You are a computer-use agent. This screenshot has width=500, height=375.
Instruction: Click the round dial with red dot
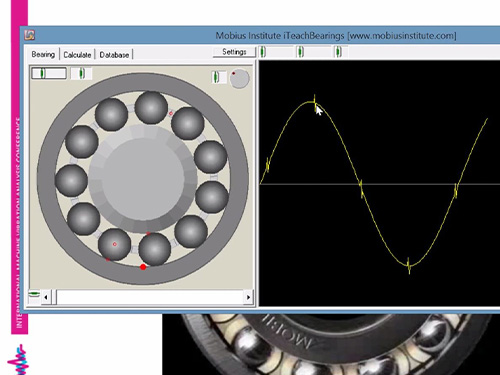click(239, 79)
